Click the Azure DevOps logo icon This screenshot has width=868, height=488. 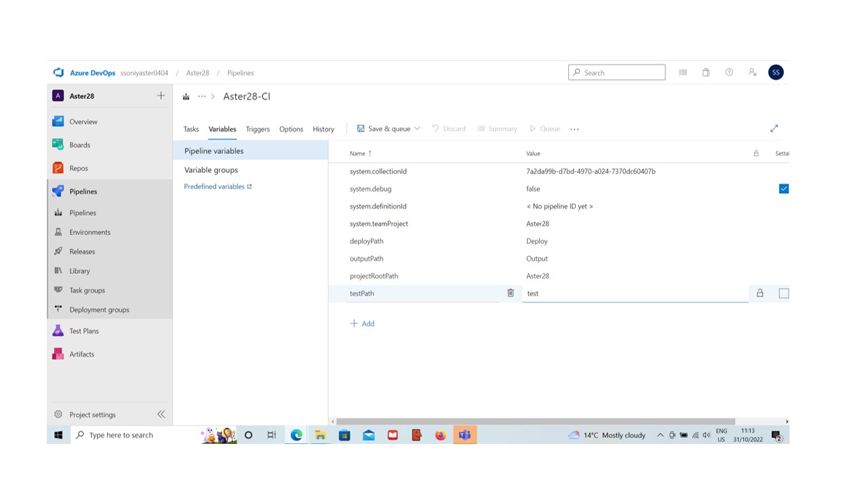click(58, 73)
